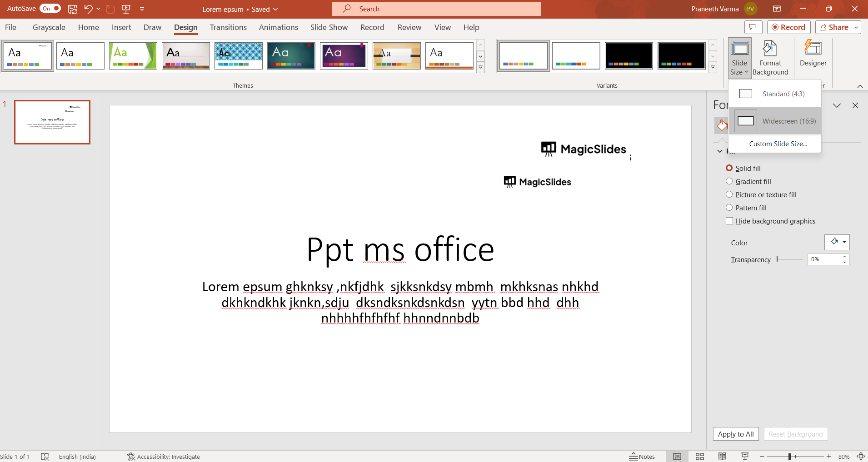The width and height of the screenshot is (868, 462).
Task: Open the Share button dropdown arrow
Action: [x=856, y=27]
